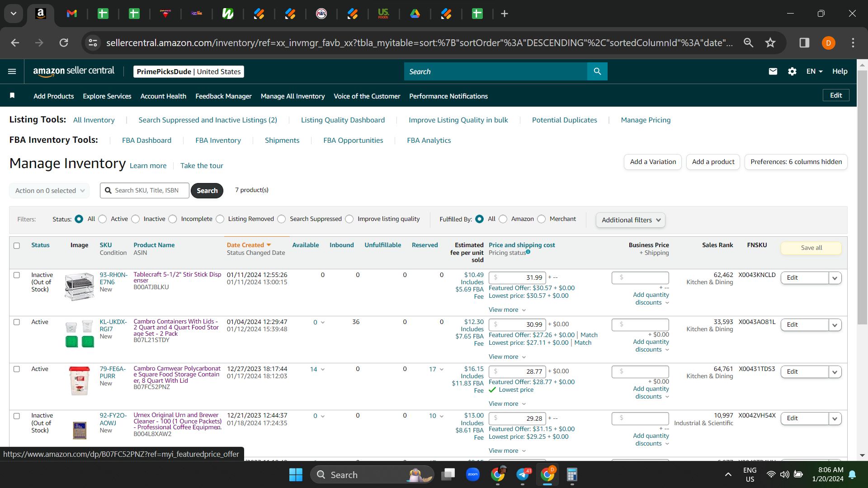Viewport: 868px width, 488px height.
Task: Open the EN language dropdown
Action: 814,71
